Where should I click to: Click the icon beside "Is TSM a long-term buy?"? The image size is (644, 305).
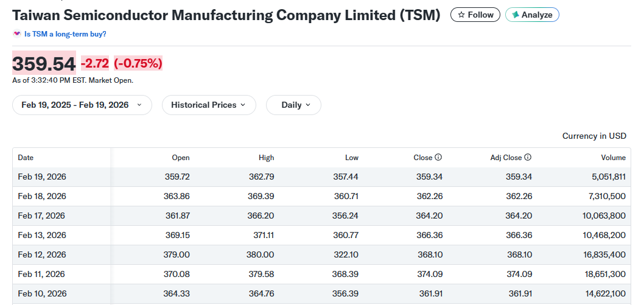click(16, 34)
